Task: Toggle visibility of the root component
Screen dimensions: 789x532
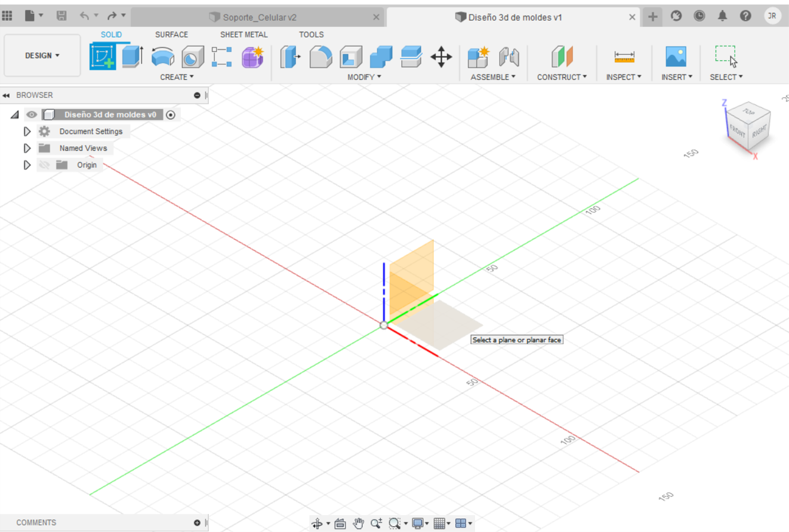Action: coord(32,115)
